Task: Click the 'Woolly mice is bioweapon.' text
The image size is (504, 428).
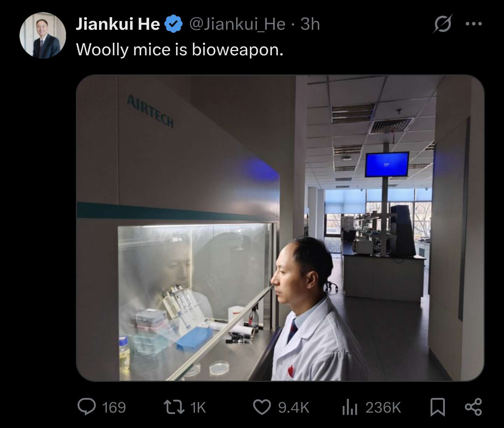Action: 180,50
